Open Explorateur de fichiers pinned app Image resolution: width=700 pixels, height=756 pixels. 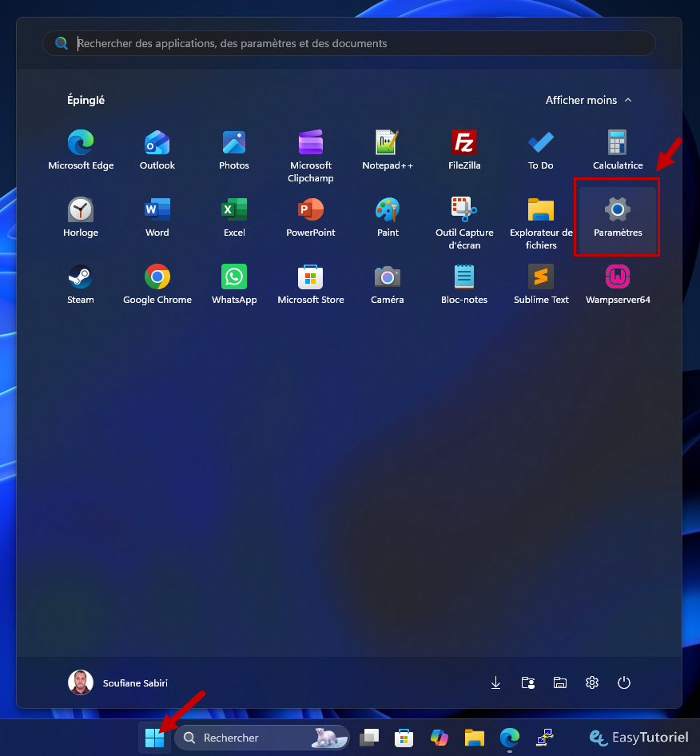point(541,223)
